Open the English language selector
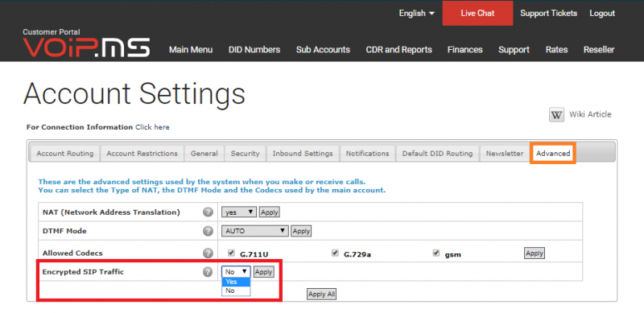 pyautogui.click(x=416, y=13)
